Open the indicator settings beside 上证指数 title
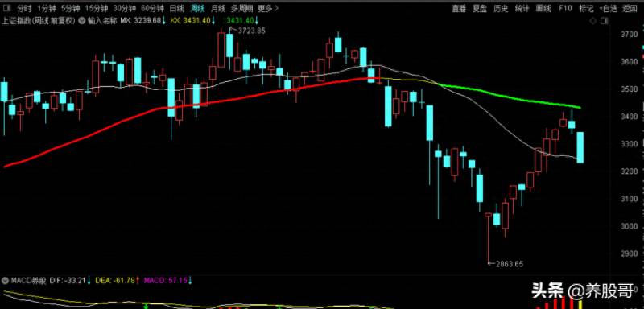The image size is (644, 309). 82,20
